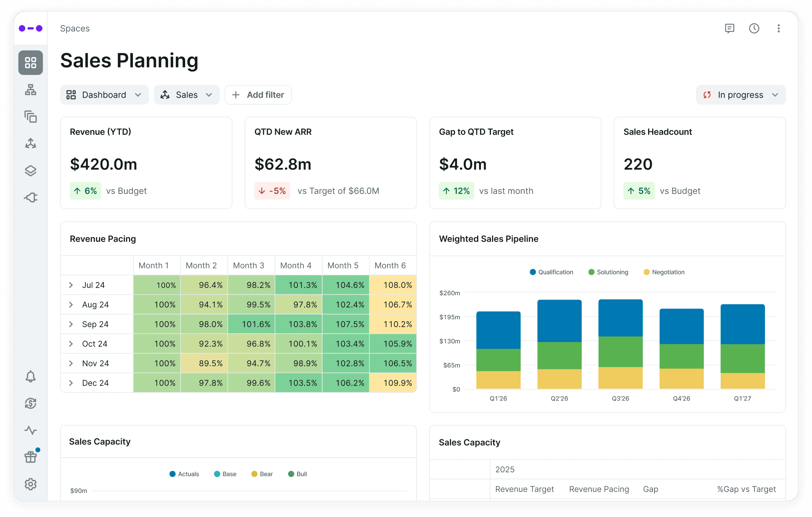Open notifications bell icon
This screenshot has height=517, width=812.
[31, 376]
